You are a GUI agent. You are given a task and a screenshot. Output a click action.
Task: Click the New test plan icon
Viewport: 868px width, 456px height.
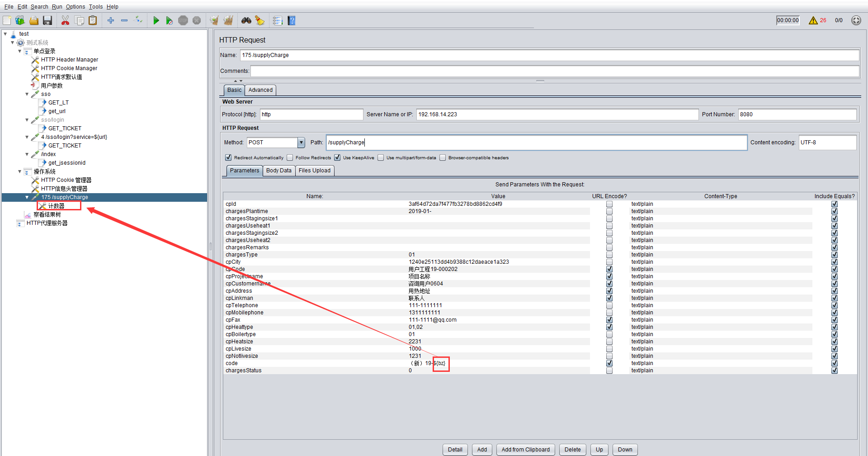click(x=7, y=20)
